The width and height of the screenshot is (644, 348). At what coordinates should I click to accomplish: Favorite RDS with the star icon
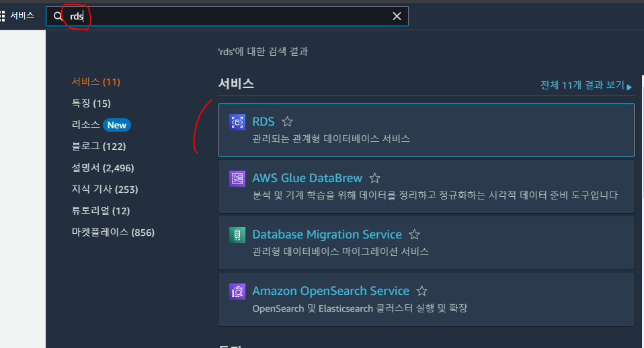point(287,122)
